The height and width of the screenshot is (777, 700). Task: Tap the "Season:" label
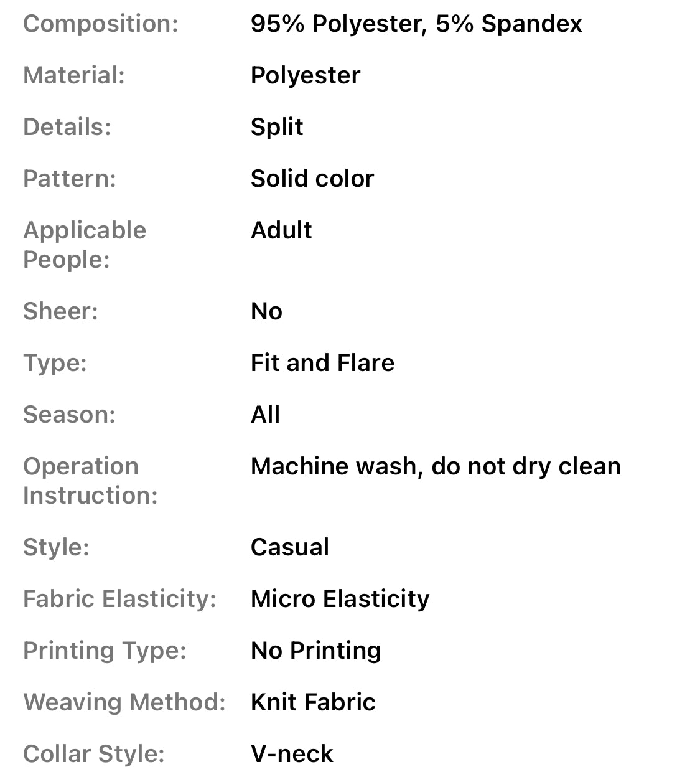tap(69, 415)
